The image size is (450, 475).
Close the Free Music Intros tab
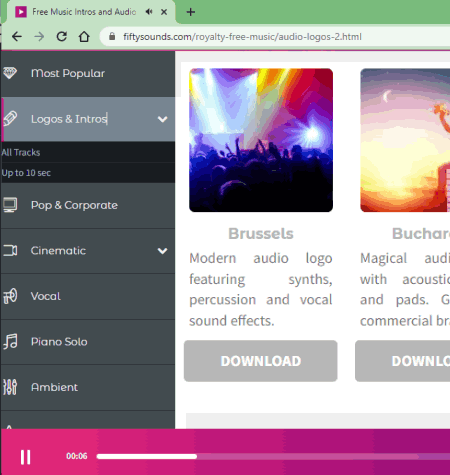point(164,12)
